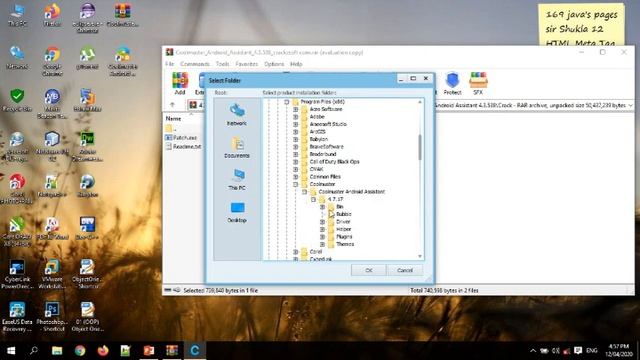This screenshot has width=640, height=360.
Task: Open Favorites menu in WinRAR
Action: point(247,64)
